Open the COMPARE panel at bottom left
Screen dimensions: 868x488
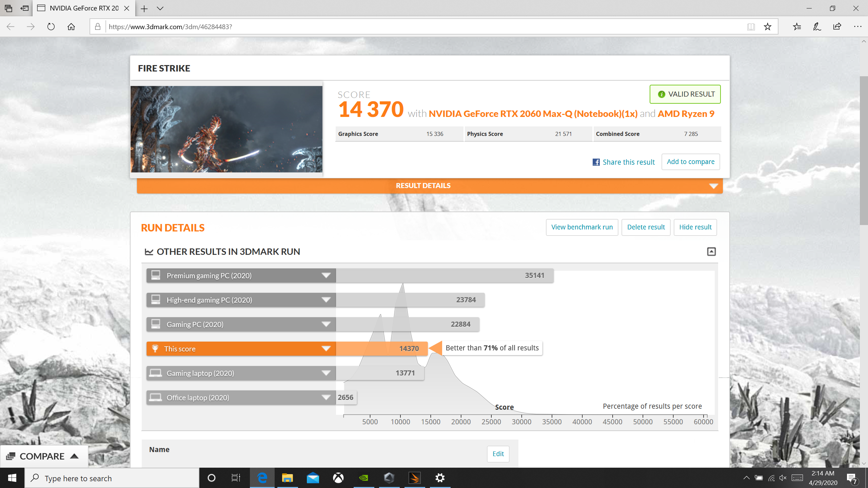pyautogui.click(x=44, y=456)
